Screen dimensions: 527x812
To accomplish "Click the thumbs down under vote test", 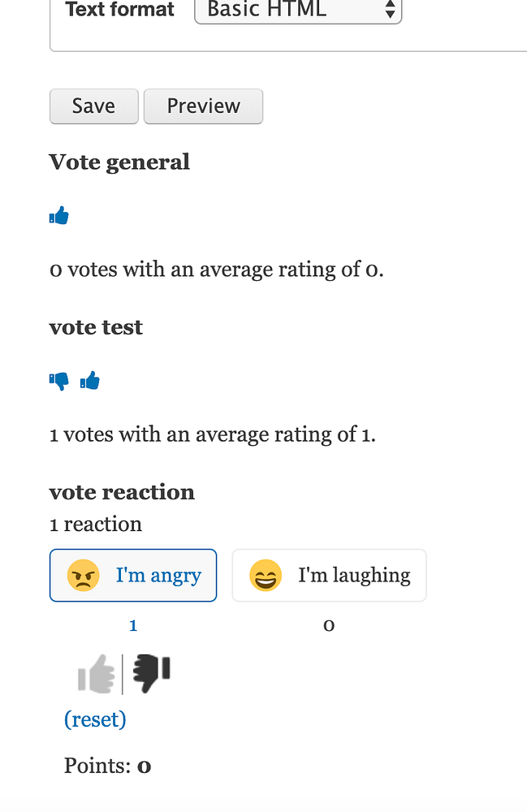I will click(59, 380).
